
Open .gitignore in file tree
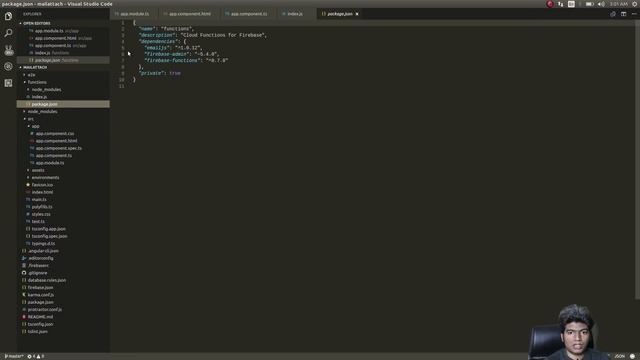38,273
